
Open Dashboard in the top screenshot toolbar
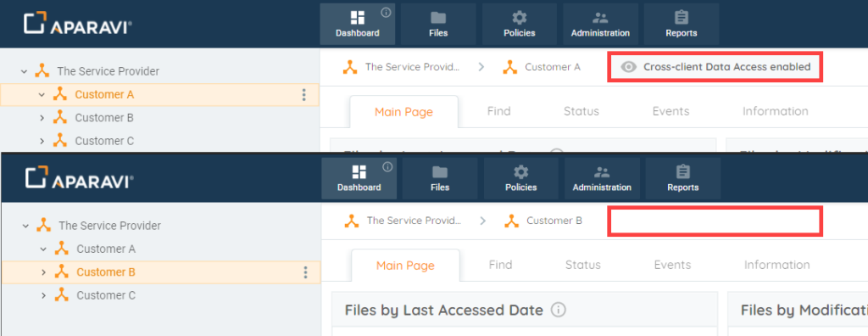[357, 24]
